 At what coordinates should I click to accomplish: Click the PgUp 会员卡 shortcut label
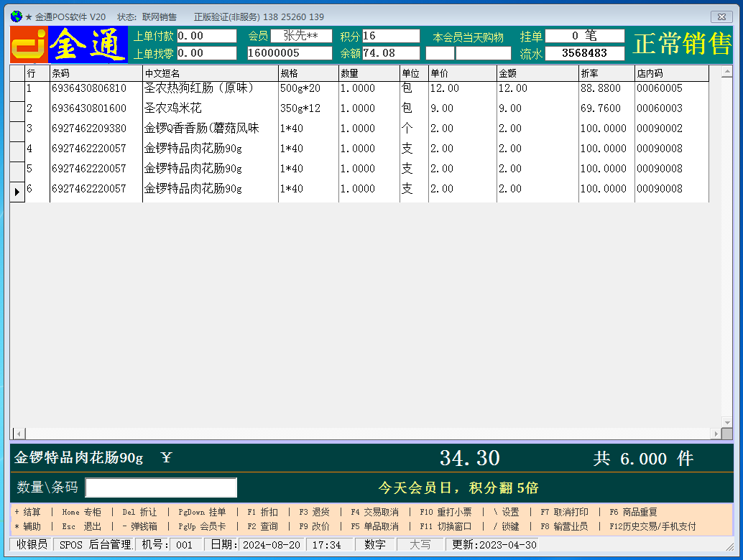[x=202, y=526]
